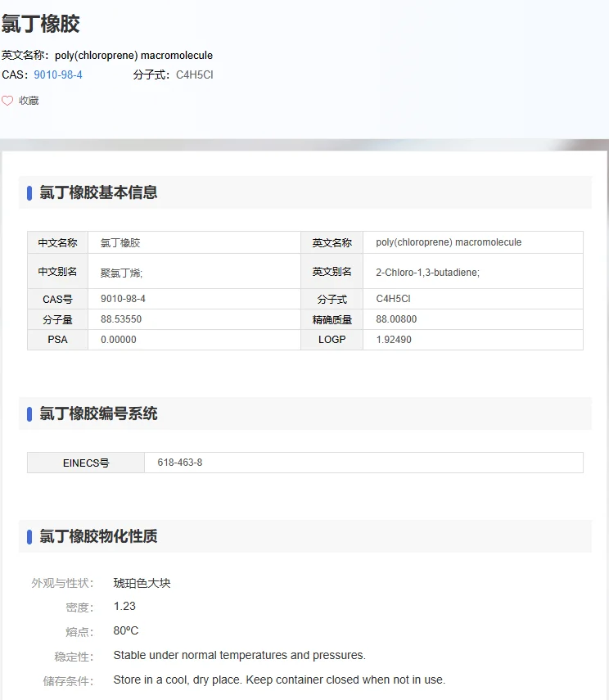Click the heart favorite icon

point(7,101)
